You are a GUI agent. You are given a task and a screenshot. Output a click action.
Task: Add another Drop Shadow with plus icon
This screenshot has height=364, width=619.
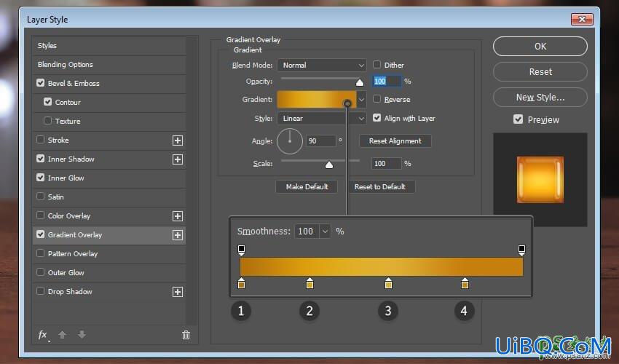pyautogui.click(x=178, y=292)
